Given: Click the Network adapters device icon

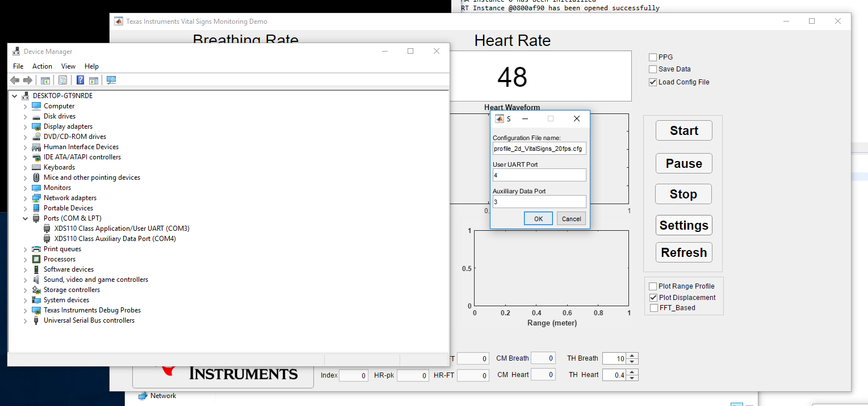Looking at the screenshot, I should tap(36, 198).
